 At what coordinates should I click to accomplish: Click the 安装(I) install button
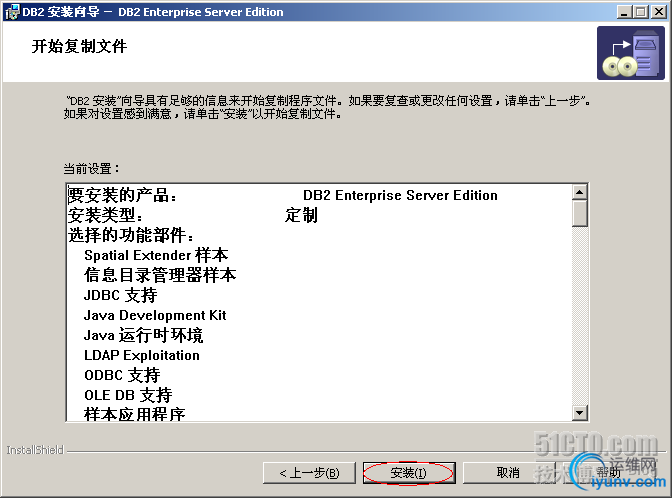409,473
